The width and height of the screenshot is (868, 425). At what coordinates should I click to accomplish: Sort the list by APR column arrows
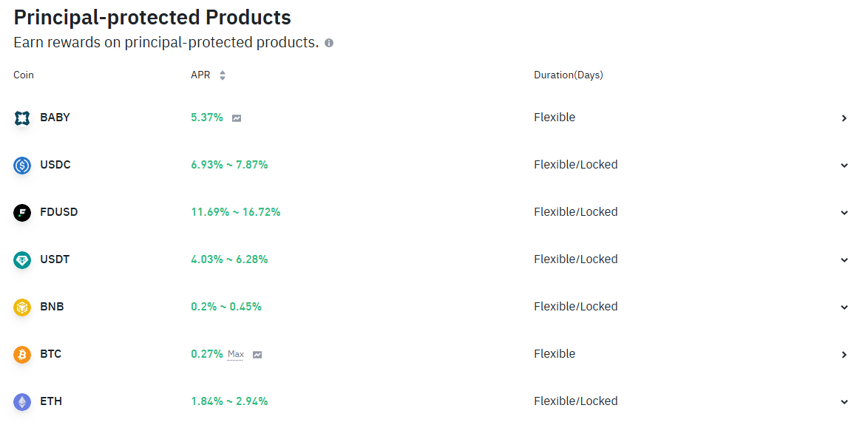(222, 75)
